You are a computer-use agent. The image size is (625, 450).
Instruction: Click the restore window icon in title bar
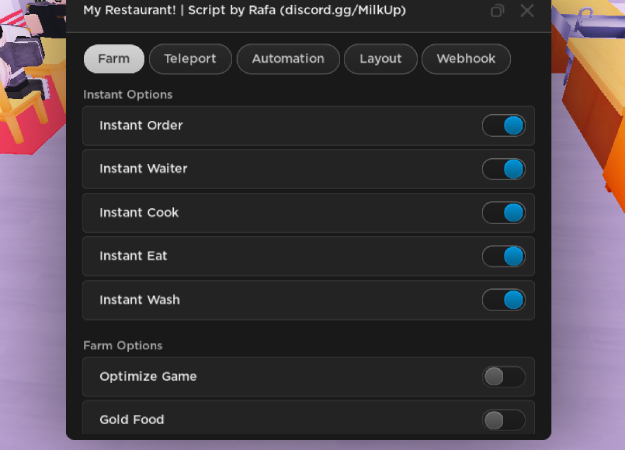click(497, 10)
